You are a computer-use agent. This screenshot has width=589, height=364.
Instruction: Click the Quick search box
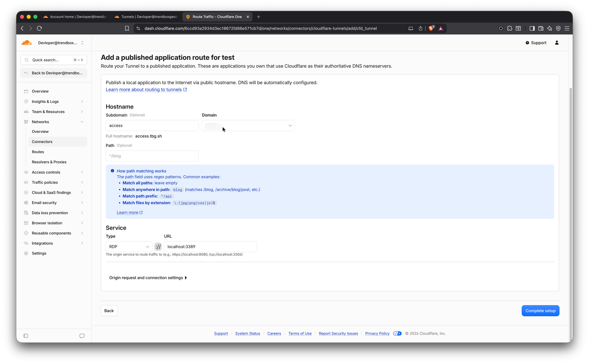coord(54,60)
